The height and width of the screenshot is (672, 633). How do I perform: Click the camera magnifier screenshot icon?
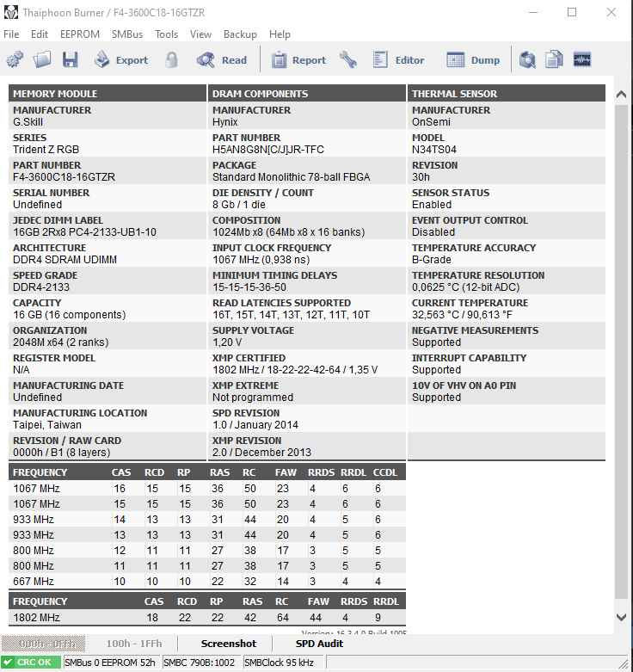pos(527,59)
